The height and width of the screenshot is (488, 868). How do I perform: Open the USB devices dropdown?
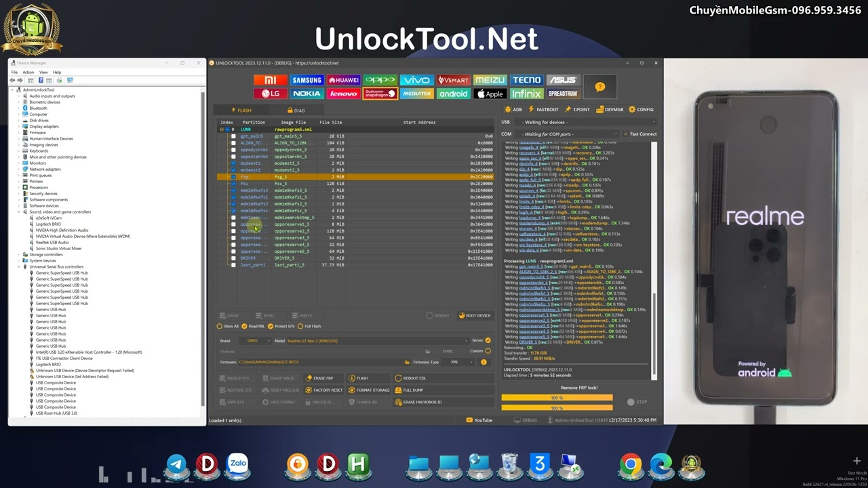pyautogui.click(x=586, y=123)
